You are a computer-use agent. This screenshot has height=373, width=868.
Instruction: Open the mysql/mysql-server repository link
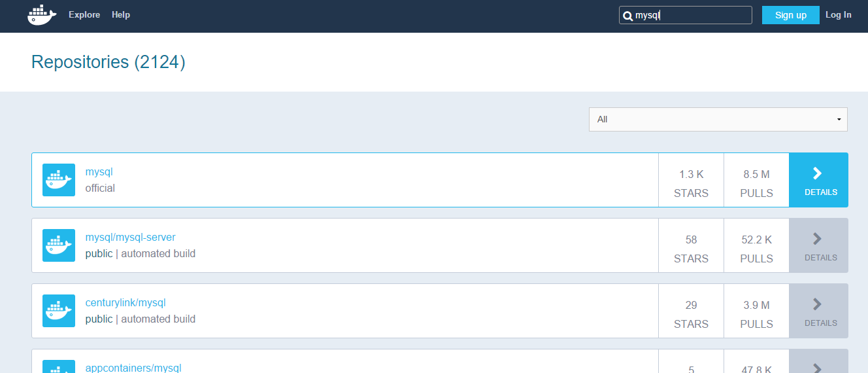coord(131,237)
